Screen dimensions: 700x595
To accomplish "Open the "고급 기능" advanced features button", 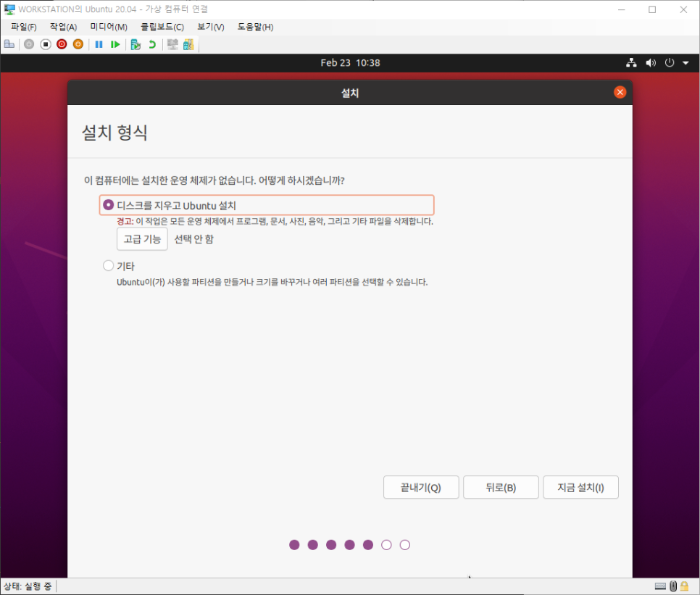I will coord(142,239).
